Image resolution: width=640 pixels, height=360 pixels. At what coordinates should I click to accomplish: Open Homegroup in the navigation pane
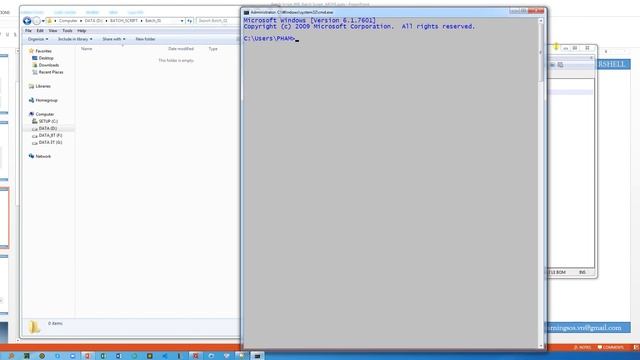point(46,100)
